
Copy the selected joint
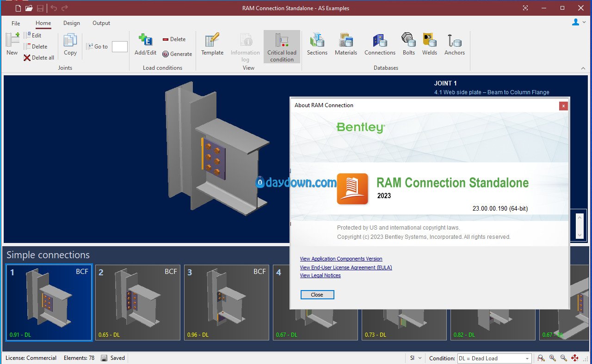tap(70, 44)
